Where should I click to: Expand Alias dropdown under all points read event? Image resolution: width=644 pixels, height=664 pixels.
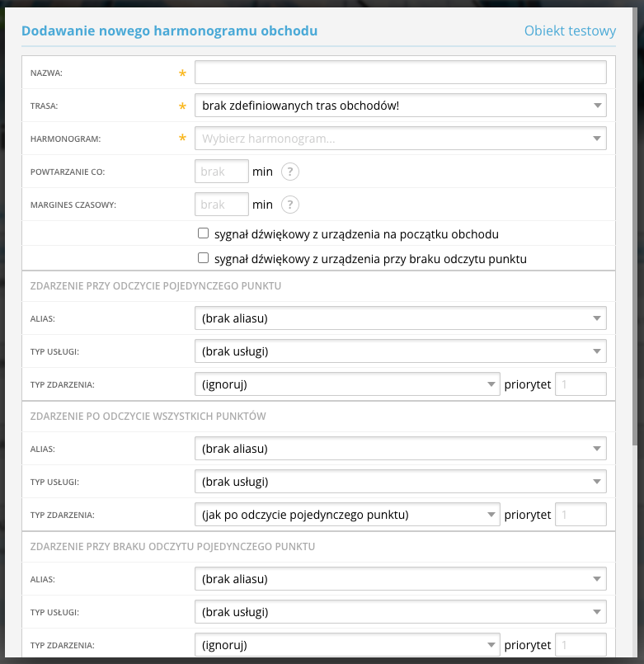(x=400, y=450)
